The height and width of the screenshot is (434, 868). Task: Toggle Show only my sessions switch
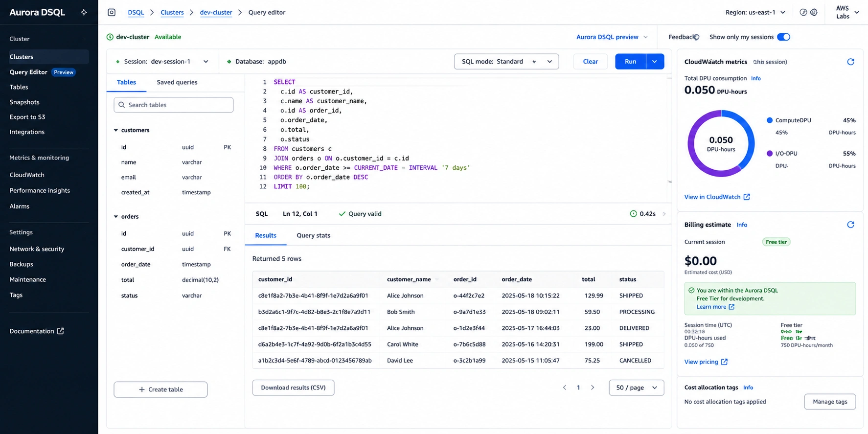pos(783,37)
